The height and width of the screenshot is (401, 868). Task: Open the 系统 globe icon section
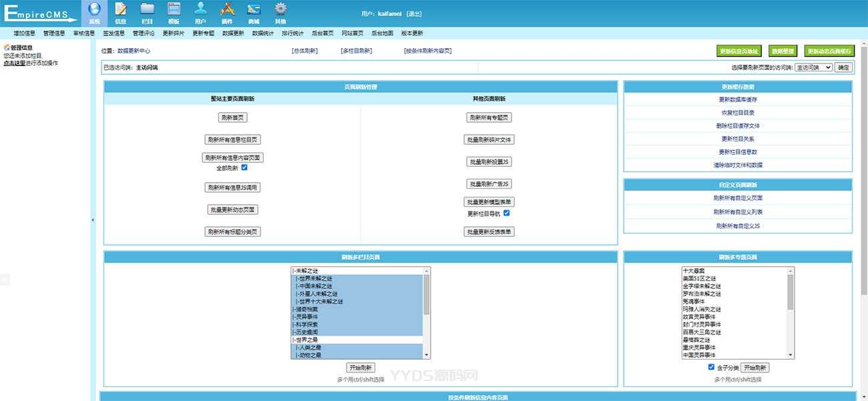(94, 13)
